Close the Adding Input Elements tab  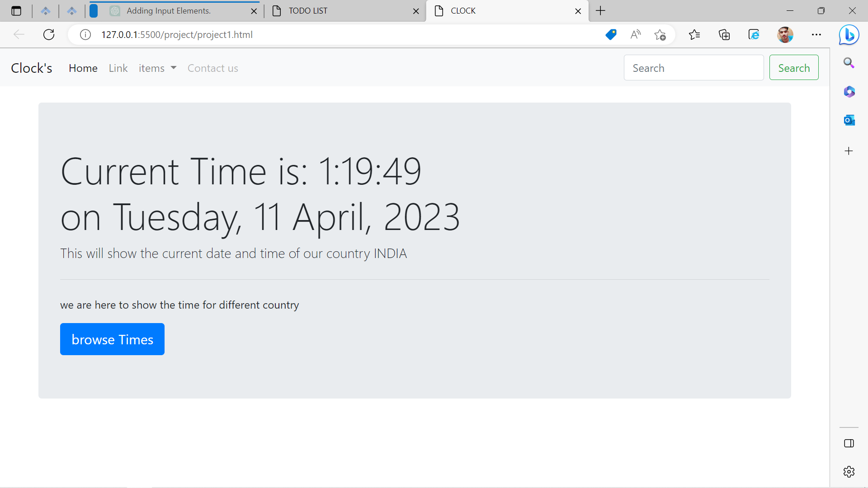pyautogui.click(x=254, y=11)
